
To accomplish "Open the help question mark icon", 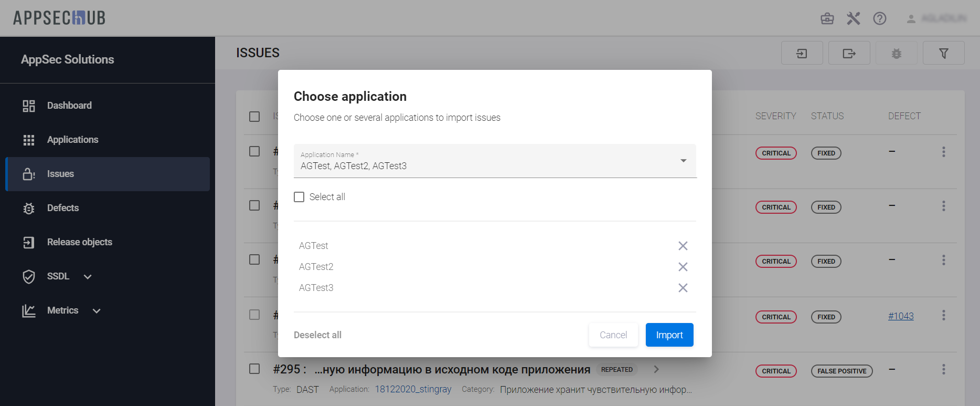I will pos(879,19).
